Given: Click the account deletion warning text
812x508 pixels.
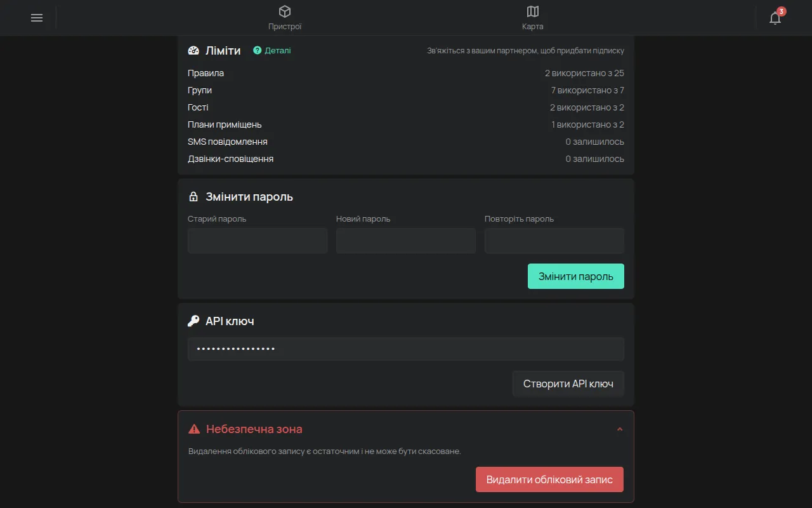Looking at the screenshot, I should click(325, 451).
